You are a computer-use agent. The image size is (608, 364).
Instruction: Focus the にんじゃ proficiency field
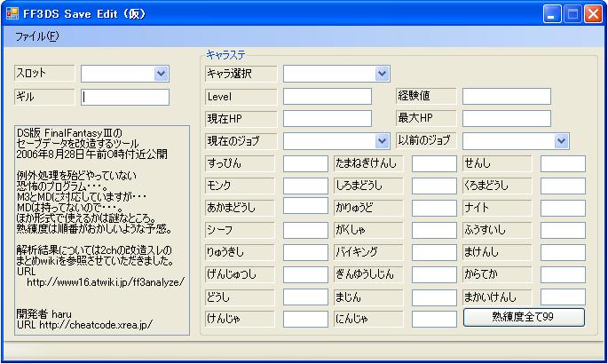tap(434, 319)
